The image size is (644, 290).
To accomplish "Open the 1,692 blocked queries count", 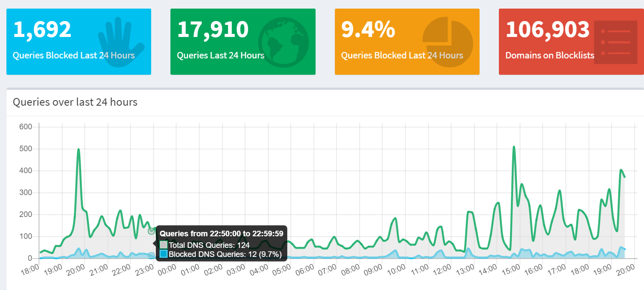I will point(42,29).
